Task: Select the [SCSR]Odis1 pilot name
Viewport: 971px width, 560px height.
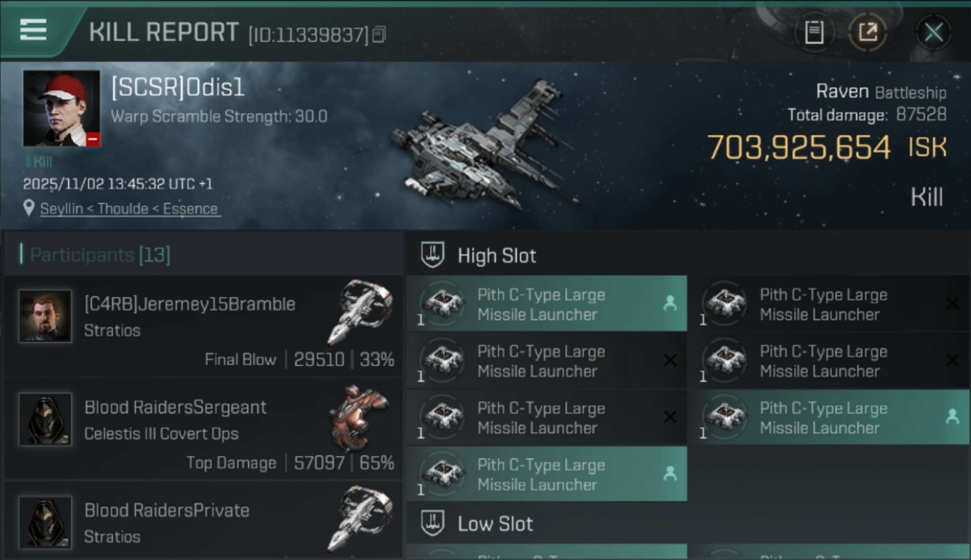Action: click(178, 88)
